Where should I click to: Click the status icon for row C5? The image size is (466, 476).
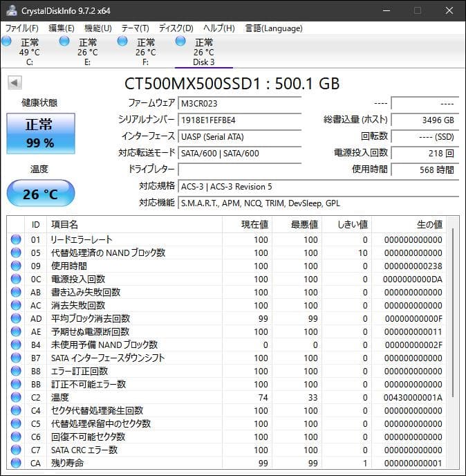(16, 424)
